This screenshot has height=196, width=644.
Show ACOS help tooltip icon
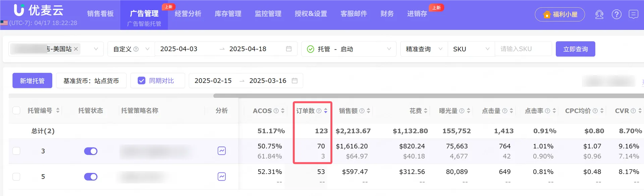(x=276, y=111)
